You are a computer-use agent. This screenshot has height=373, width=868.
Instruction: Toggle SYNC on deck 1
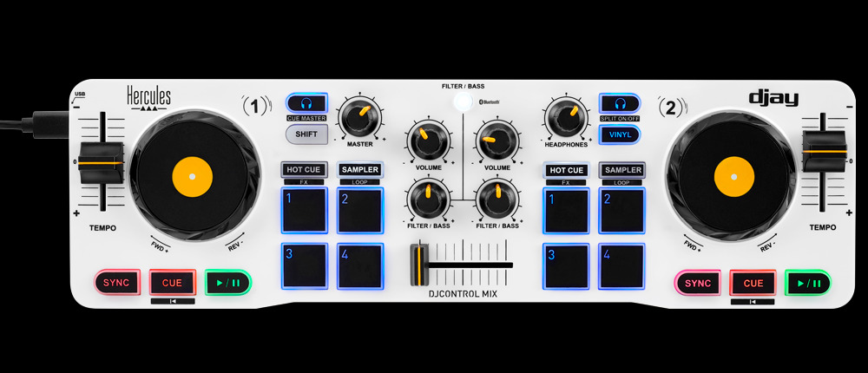click(117, 282)
